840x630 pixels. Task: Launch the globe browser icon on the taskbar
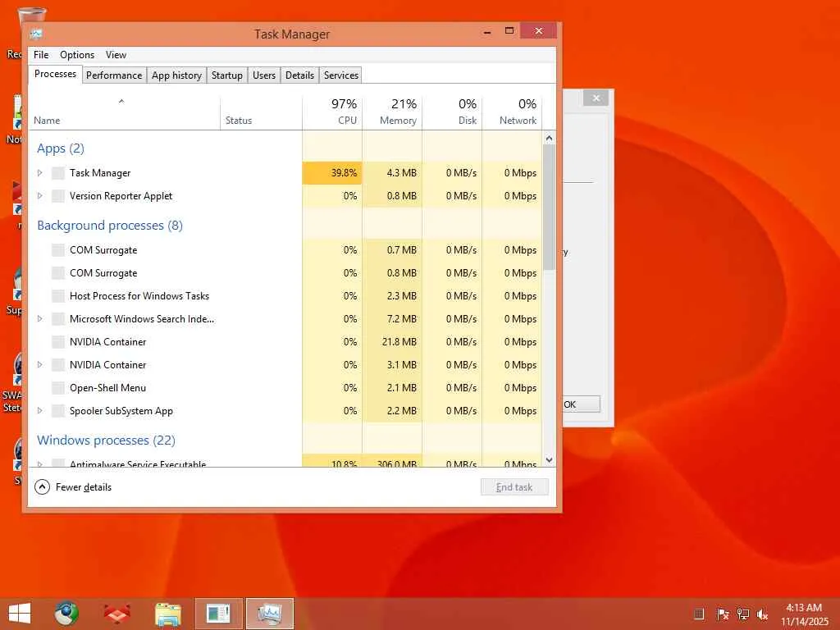(66, 614)
